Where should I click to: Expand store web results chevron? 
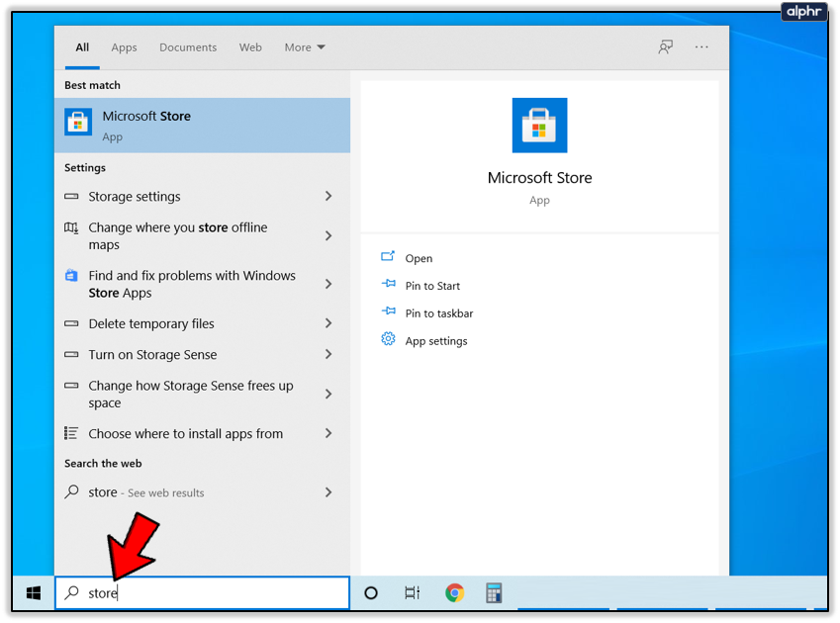click(x=328, y=492)
